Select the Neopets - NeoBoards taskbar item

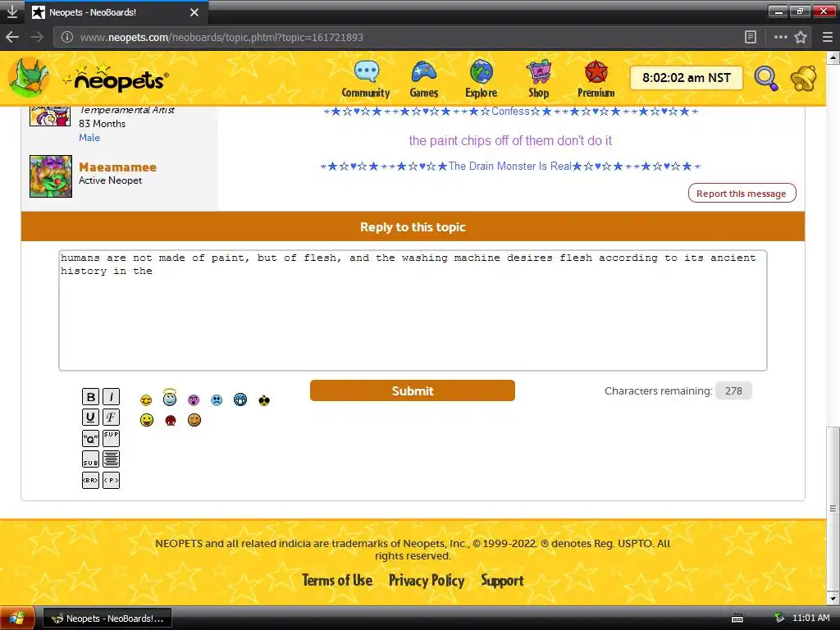(x=107, y=619)
